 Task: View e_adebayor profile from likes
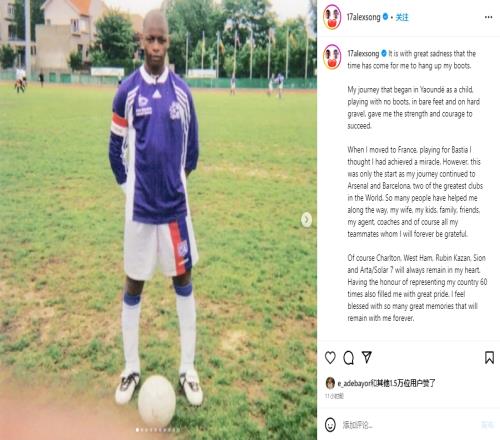tap(354, 384)
